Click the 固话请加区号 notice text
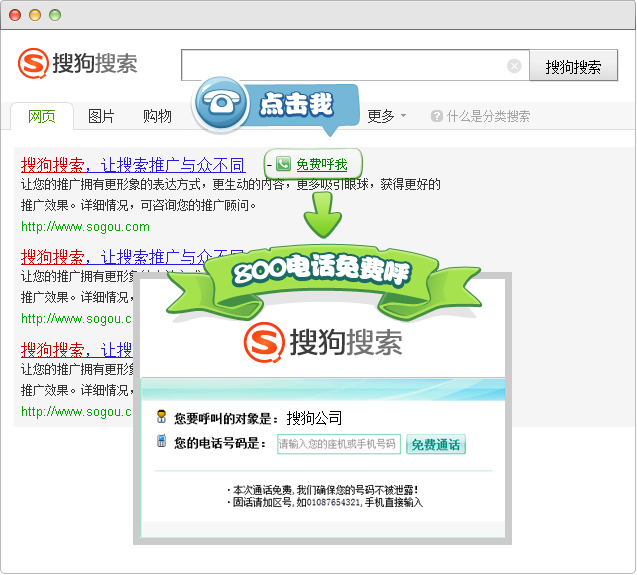The image size is (637, 575). tap(325, 503)
